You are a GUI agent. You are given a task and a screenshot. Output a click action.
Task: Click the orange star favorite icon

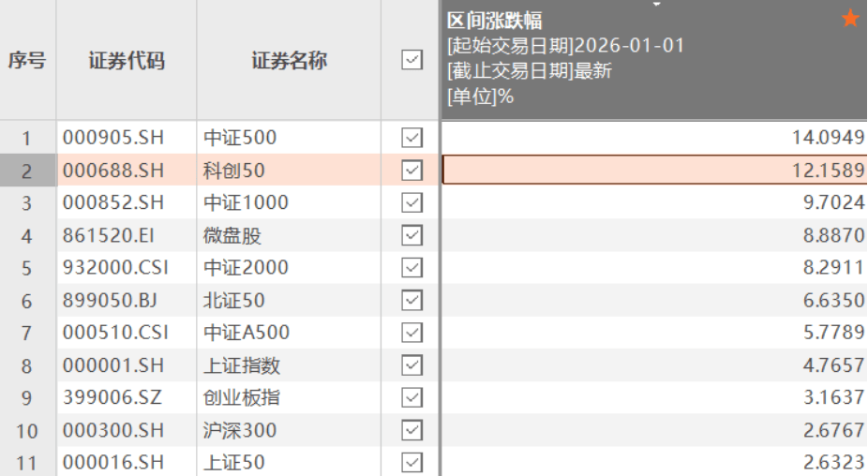pos(850,19)
